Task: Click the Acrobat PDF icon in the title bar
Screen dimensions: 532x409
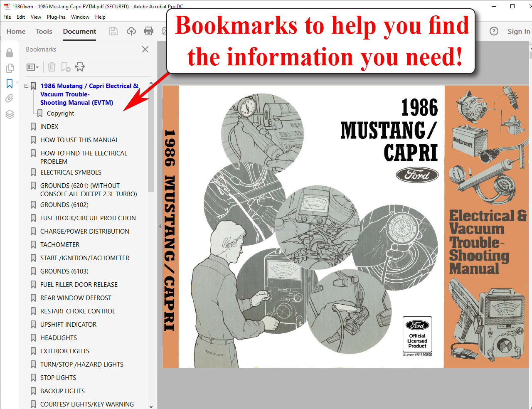Action: pos(7,6)
